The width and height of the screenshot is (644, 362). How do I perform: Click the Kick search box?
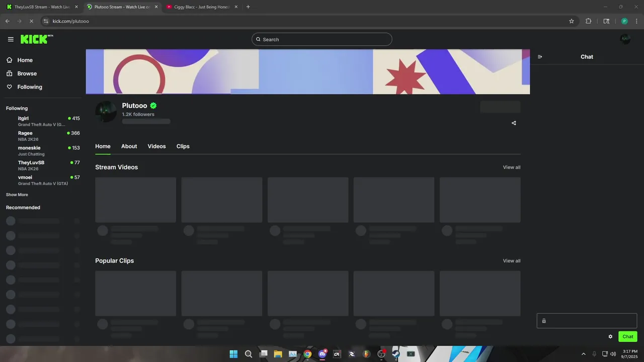pyautogui.click(x=322, y=39)
